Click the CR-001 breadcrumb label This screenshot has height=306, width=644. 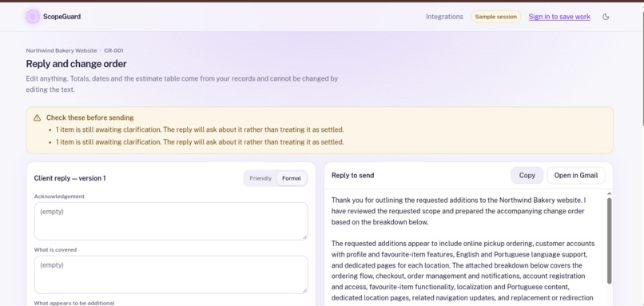coord(113,50)
